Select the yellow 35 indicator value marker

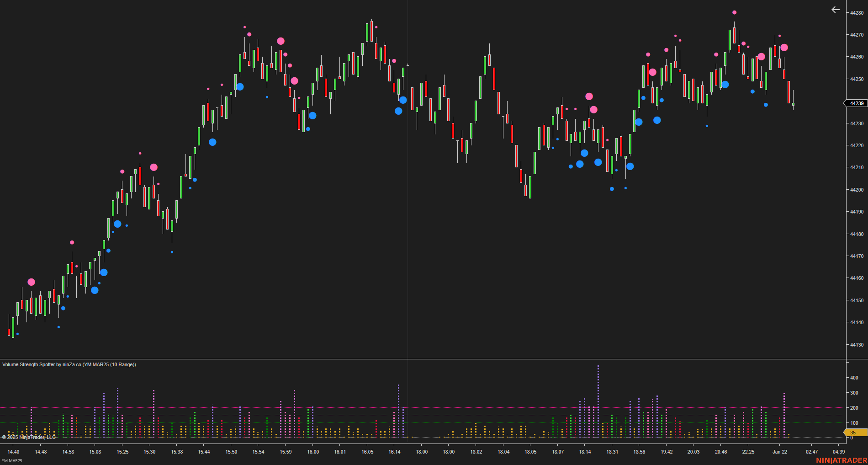(x=852, y=432)
